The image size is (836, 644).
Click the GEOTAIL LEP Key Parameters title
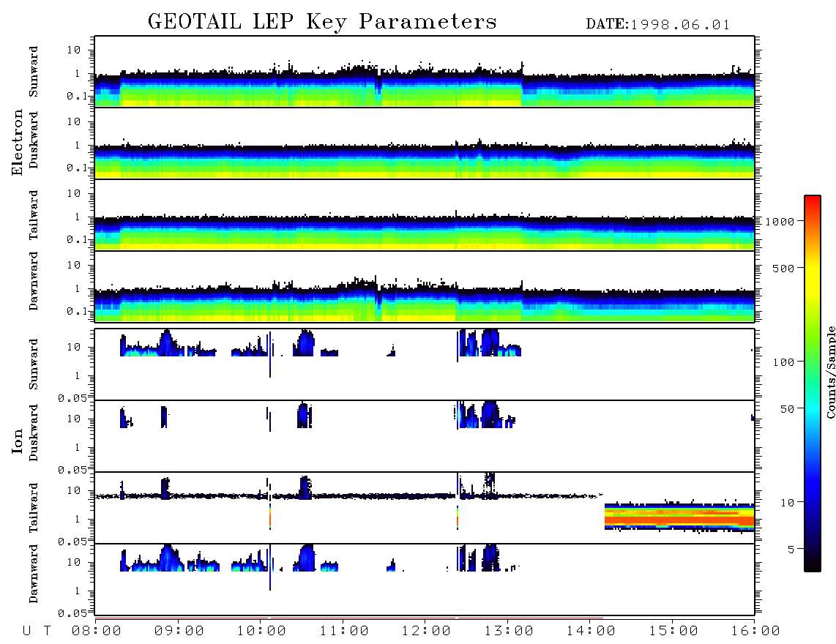pos(322,22)
